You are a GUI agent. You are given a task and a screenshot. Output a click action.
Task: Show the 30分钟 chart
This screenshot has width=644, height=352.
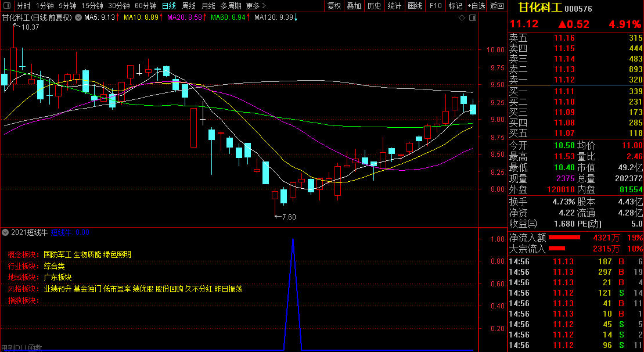click(119, 6)
